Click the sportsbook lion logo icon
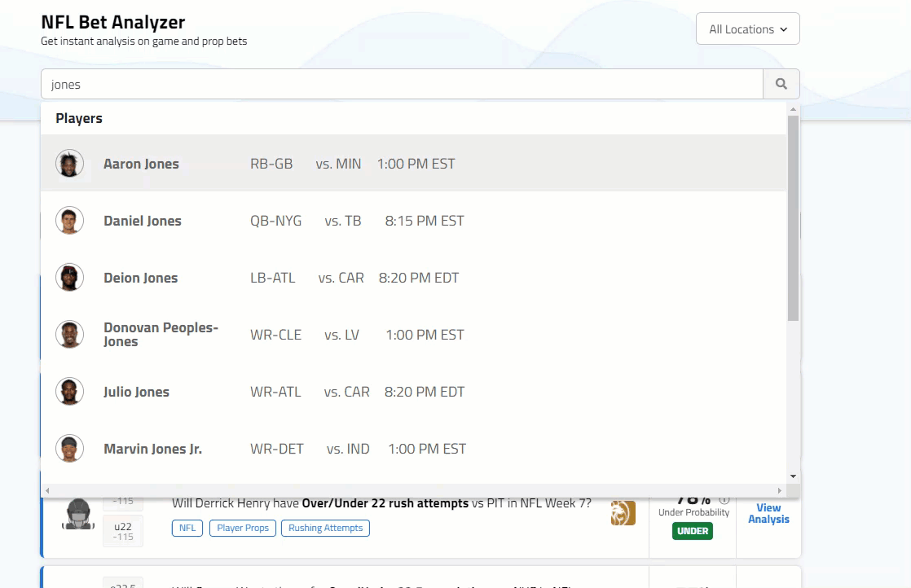This screenshot has width=911, height=588. pyautogui.click(x=623, y=513)
